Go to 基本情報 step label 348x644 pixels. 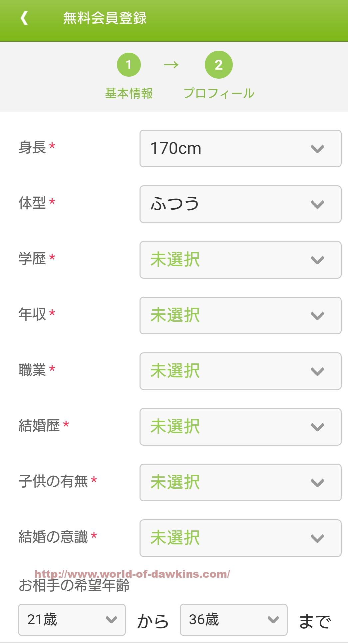(129, 93)
